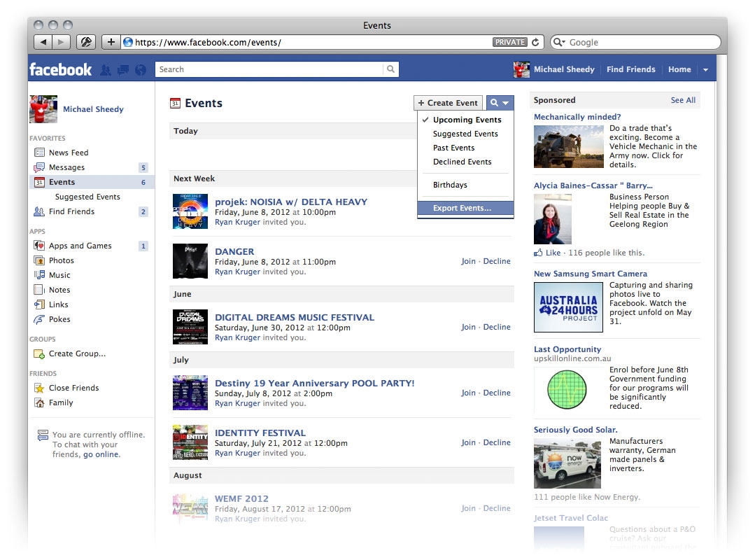The height and width of the screenshot is (560, 755).
Task: Click the Facebook search field
Action: click(269, 69)
